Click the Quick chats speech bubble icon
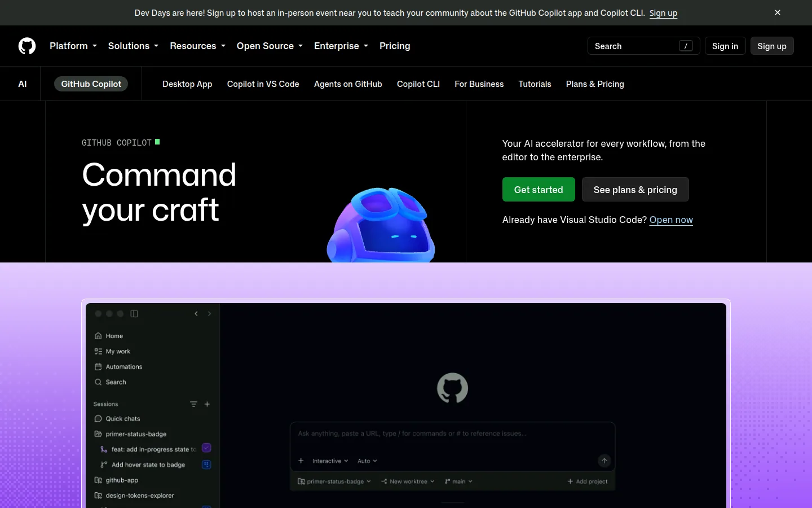The width and height of the screenshot is (812, 508). click(x=98, y=419)
